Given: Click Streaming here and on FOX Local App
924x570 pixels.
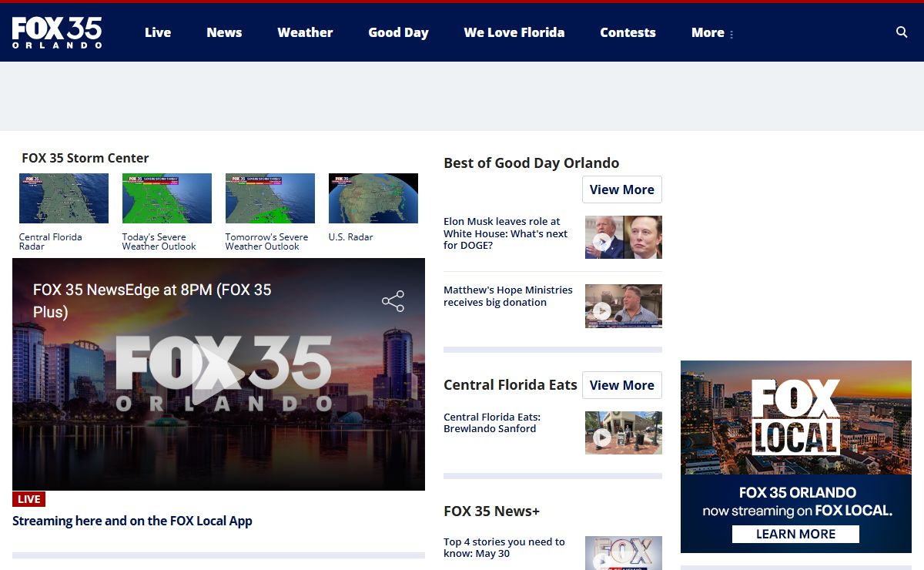Looking at the screenshot, I should 132,521.
